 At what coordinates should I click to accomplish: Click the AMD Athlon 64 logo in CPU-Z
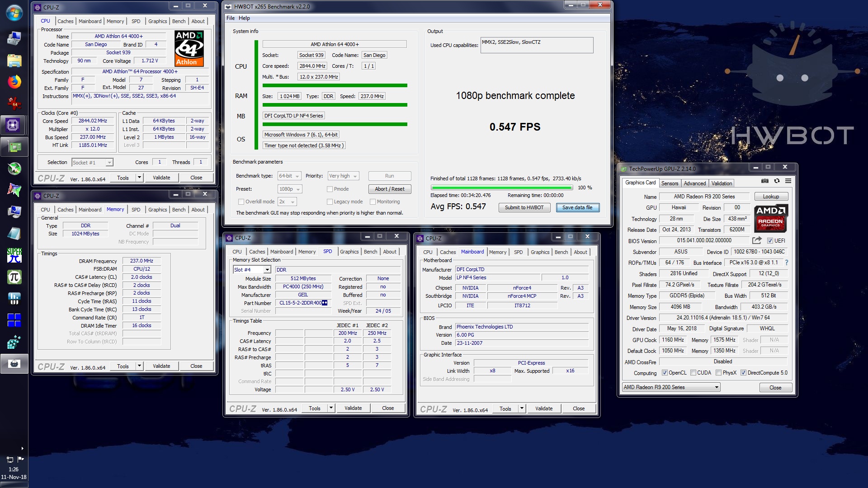[189, 49]
